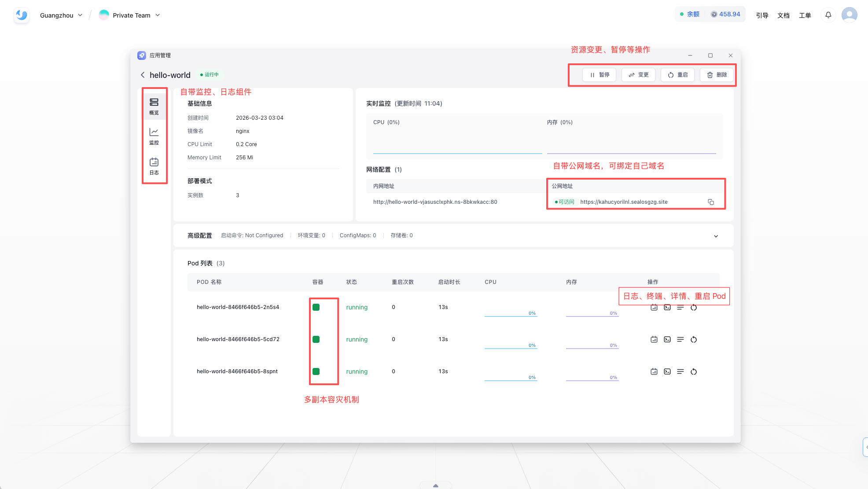Image resolution: width=868 pixels, height=489 pixels.
Task: Open the 工单 tickets menu item
Action: click(x=805, y=15)
